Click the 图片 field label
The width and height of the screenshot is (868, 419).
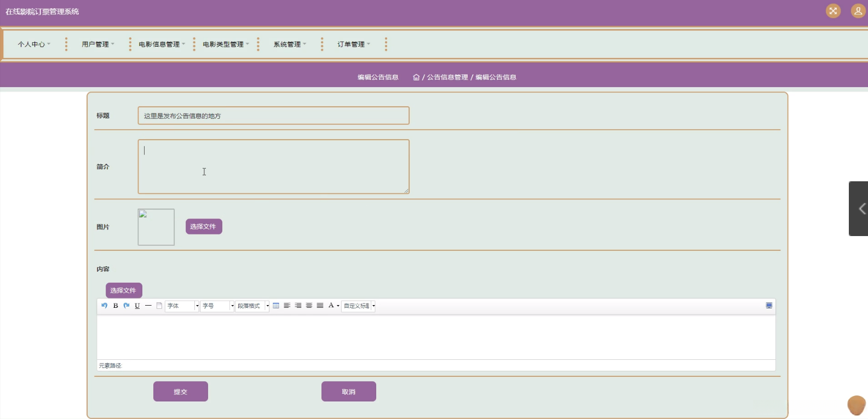coord(103,227)
